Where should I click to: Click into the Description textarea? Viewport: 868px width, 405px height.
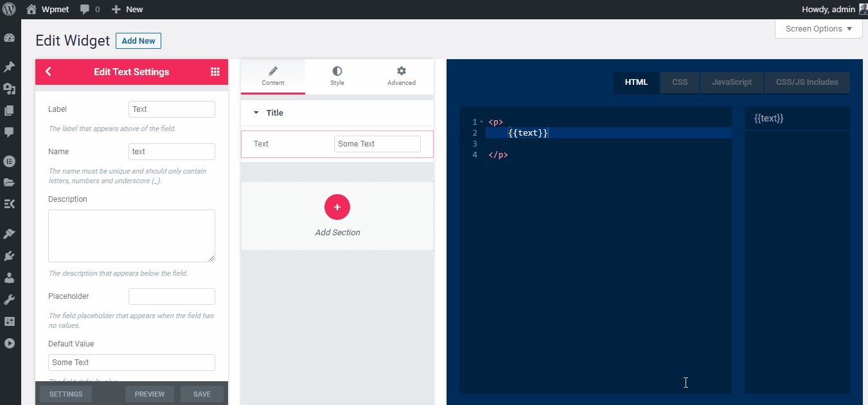pos(132,236)
